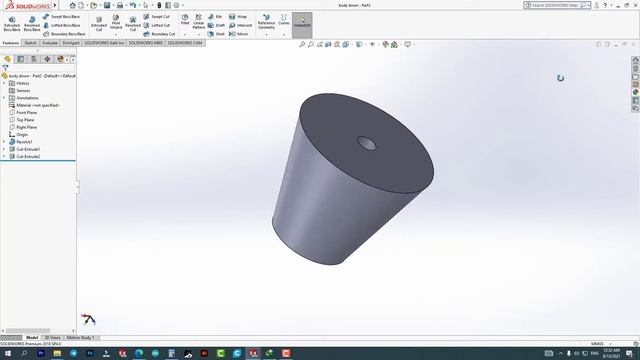Choose the Lofted Boss/Base feature

tap(61, 25)
